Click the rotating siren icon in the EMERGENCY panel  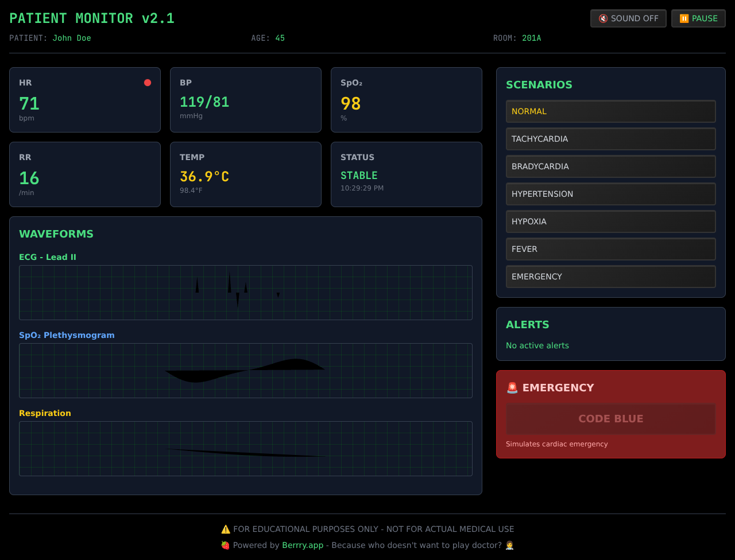(x=512, y=387)
